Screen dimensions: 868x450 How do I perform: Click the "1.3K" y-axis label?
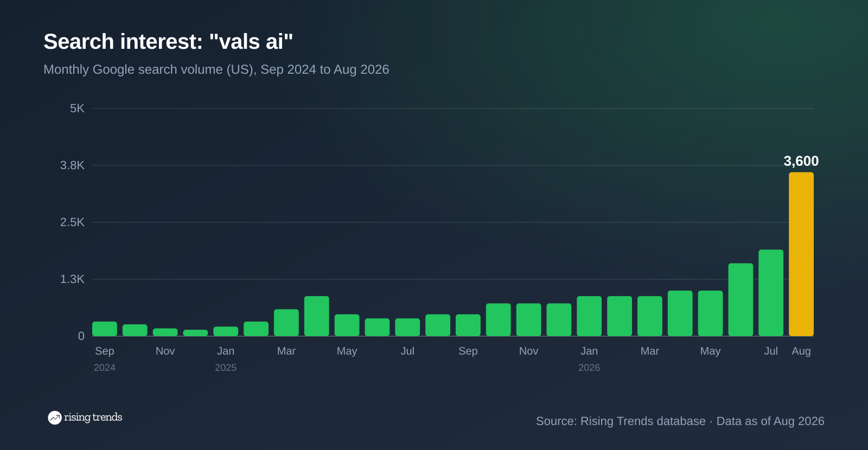click(x=72, y=279)
